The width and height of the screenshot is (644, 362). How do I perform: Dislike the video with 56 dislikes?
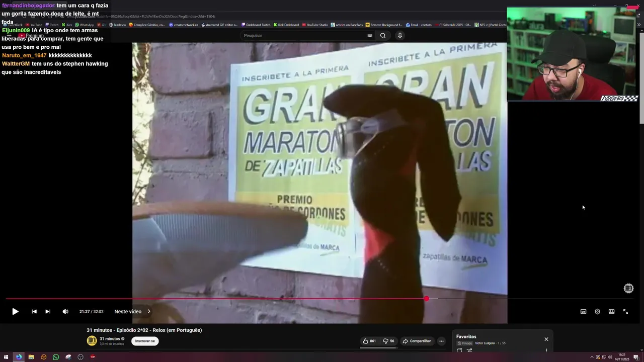(388, 341)
